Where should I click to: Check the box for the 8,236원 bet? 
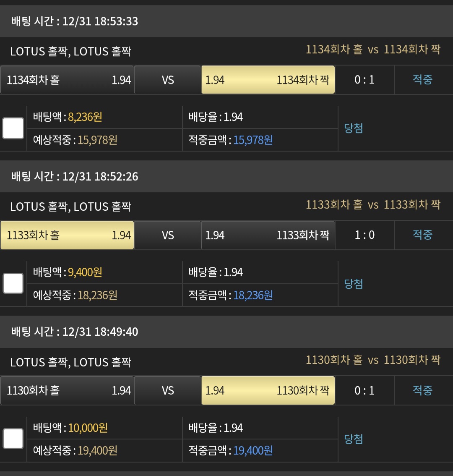13,128
